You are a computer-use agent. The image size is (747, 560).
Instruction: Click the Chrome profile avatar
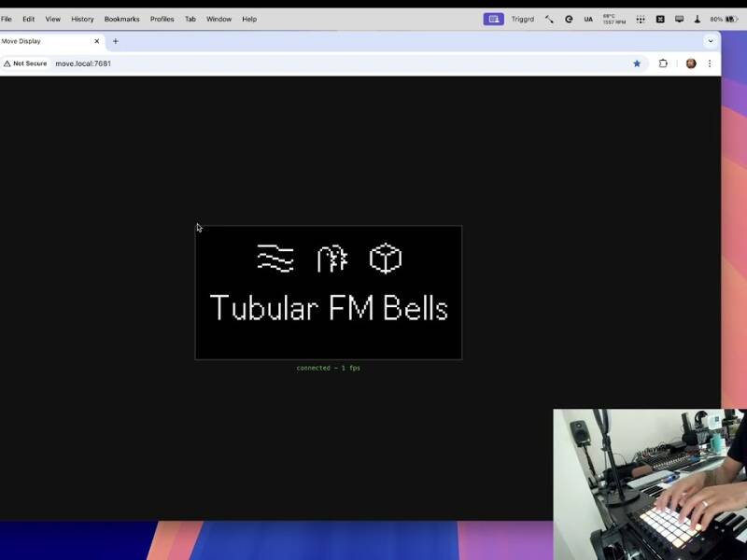coord(691,63)
